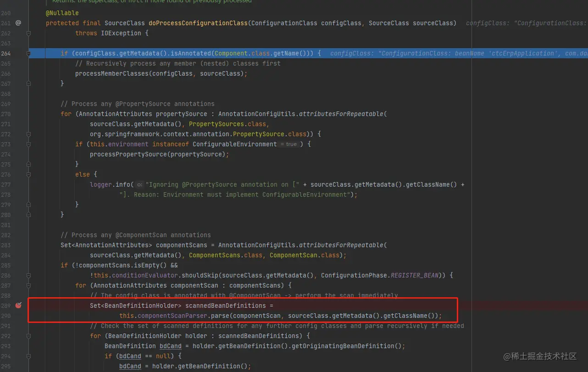The height and width of the screenshot is (372, 588).
Task: Collapse the if block fold at line 264
Action: (28, 53)
